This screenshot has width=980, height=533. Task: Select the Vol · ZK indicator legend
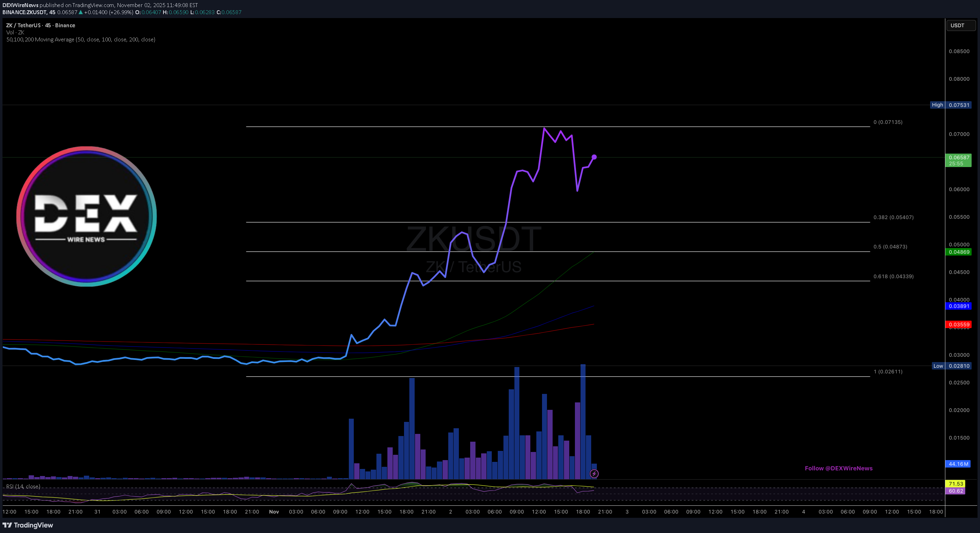[15, 32]
